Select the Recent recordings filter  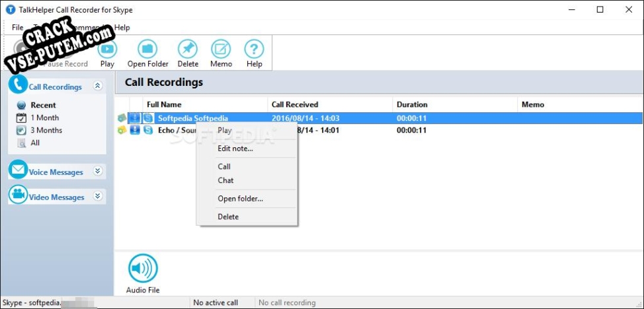[x=43, y=105]
